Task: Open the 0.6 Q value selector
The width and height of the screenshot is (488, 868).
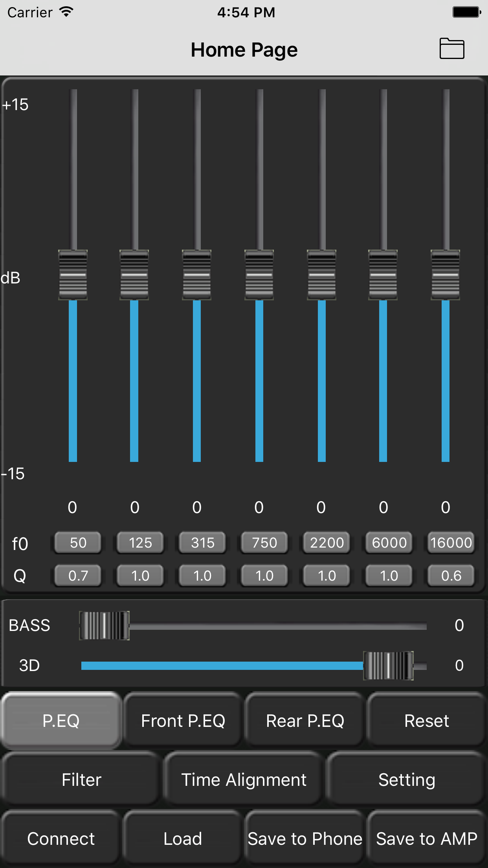Action: click(x=451, y=576)
